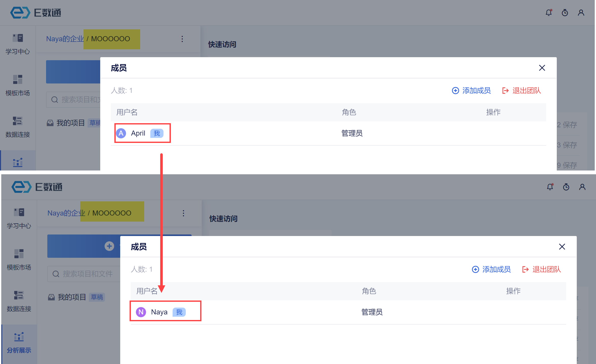
Task: Select 我的项目 in the lower screenshot
Action: (x=72, y=297)
